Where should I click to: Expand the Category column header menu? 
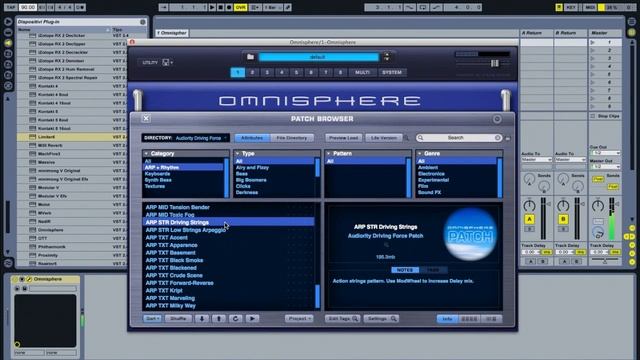coord(146,153)
